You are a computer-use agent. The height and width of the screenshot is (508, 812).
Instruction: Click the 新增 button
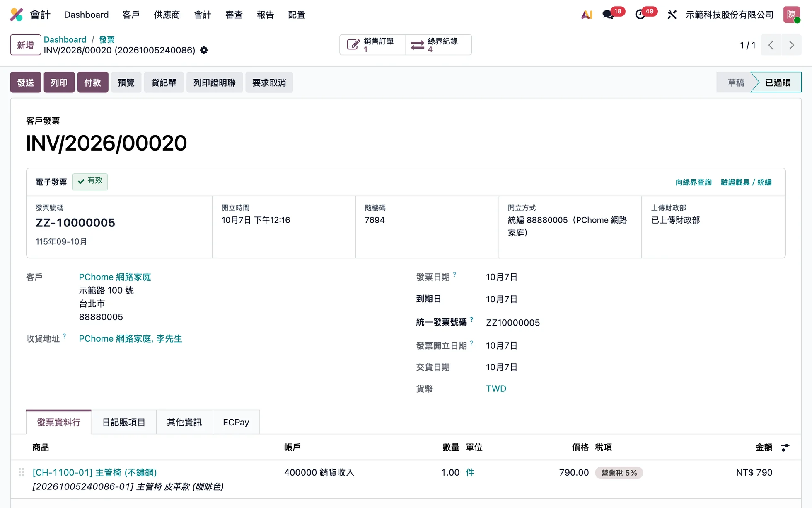pyautogui.click(x=25, y=45)
